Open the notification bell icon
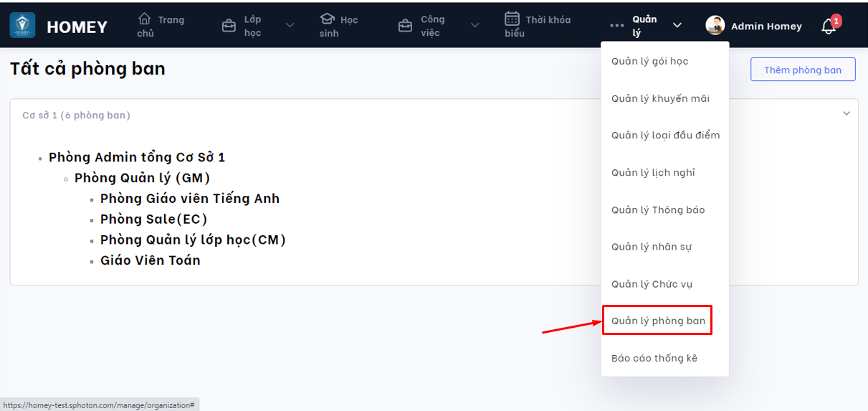868x411 pixels. pyautogui.click(x=829, y=27)
